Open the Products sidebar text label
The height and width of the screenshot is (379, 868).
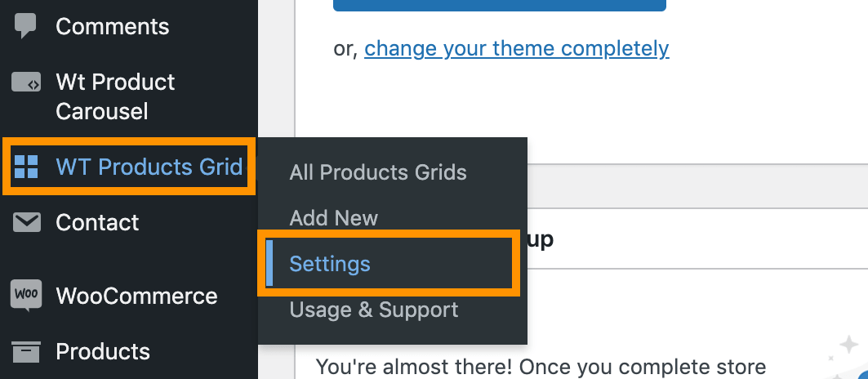click(x=103, y=352)
